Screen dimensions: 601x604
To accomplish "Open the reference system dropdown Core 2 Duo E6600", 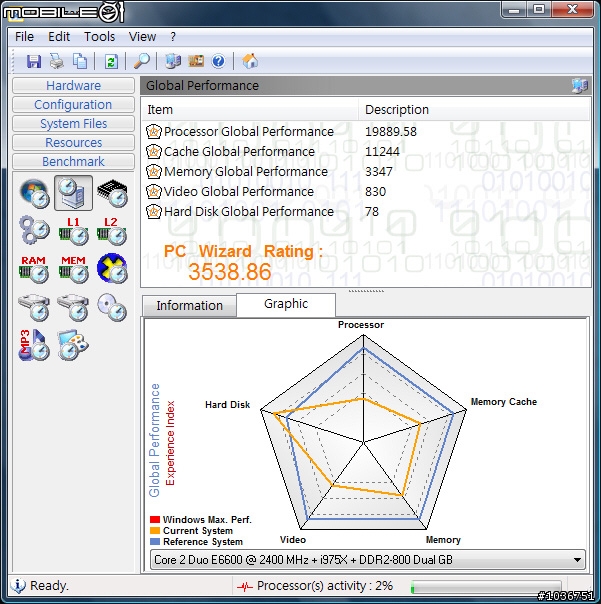I will point(368,560).
